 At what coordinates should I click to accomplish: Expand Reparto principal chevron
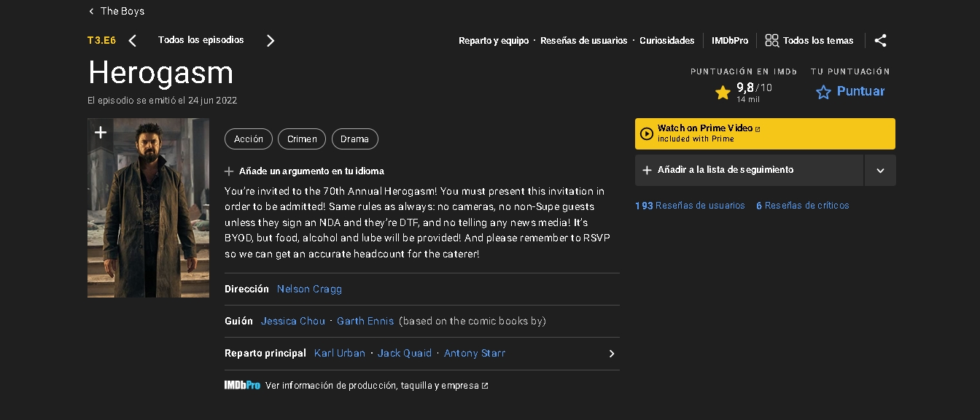coord(612,354)
